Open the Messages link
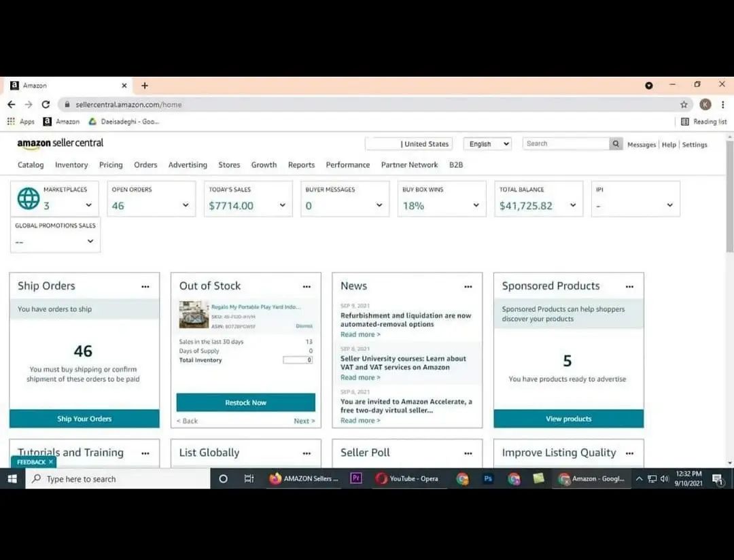The image size is (734, 560). click(642, 145)
